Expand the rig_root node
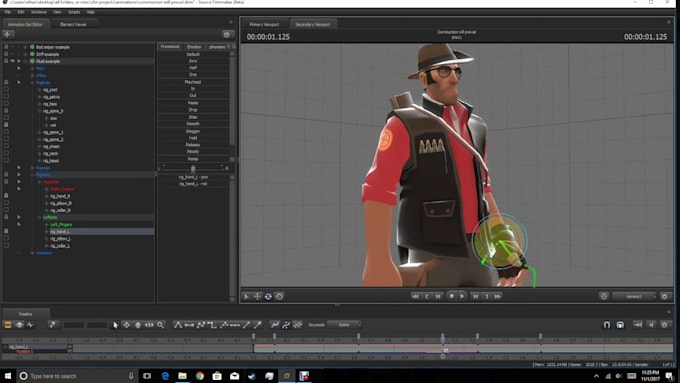The height and width of the screenshot is (383, 680). [39, 89]
